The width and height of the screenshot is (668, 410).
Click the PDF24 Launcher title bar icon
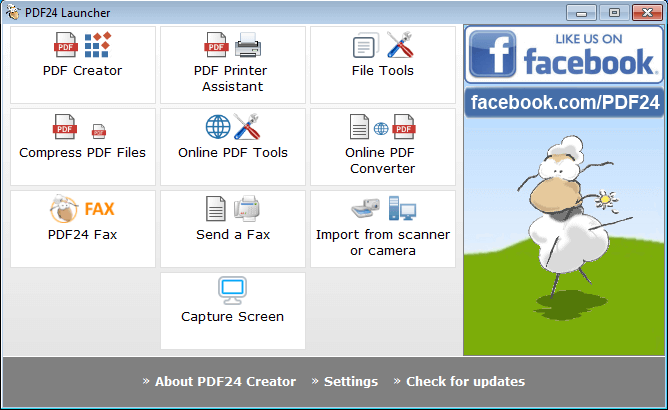tap(12, 12)
